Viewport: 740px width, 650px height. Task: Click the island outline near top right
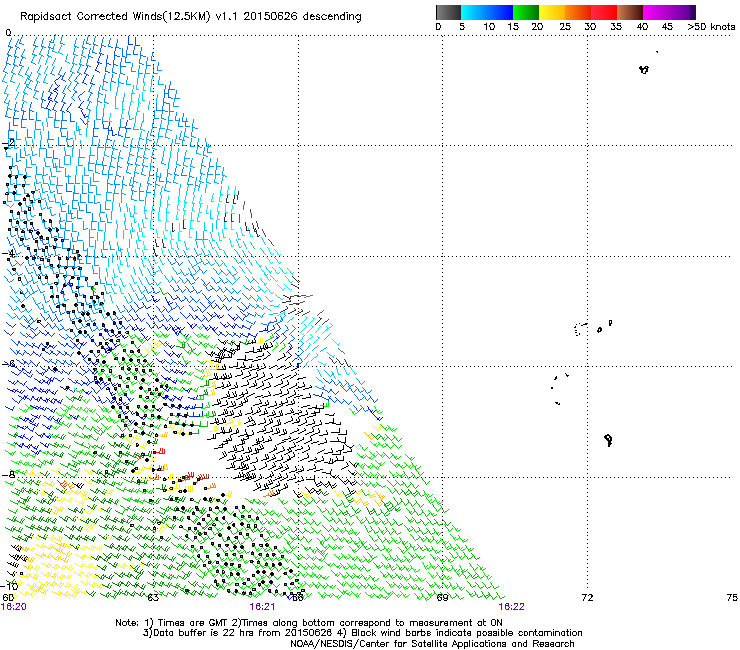pos(644,70)
